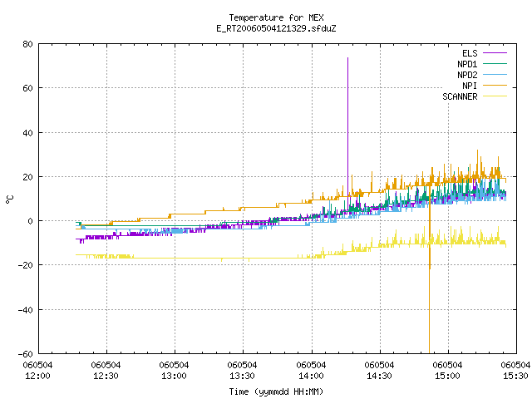Screen dimensions: 532x399
Task: Click the x-axis tick label '14:00'
Action: [311, 377]
